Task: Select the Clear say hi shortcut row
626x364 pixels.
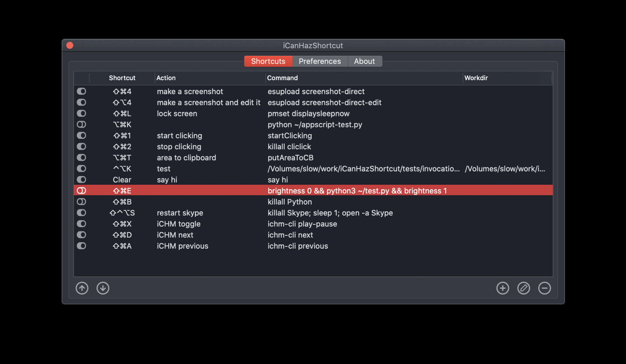Action: click(313, 180)
